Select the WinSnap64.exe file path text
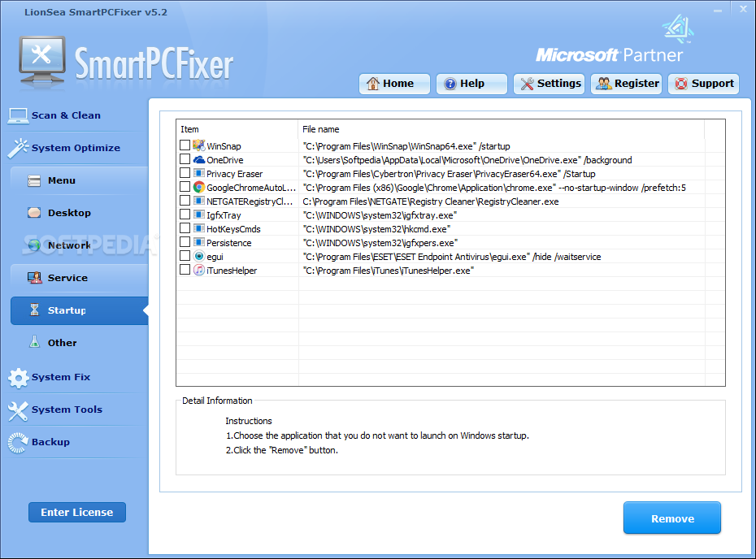 click(x=406, y=146)
